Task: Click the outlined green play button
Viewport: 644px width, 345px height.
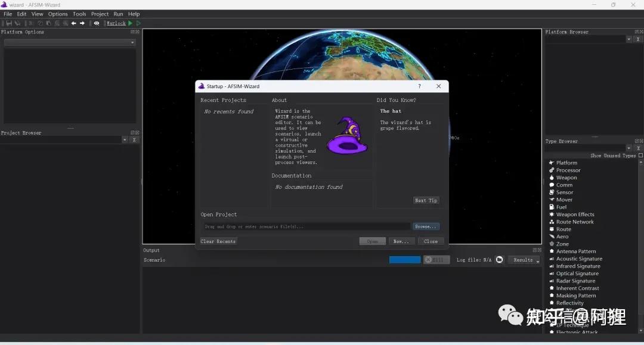Action: point(138,23)
